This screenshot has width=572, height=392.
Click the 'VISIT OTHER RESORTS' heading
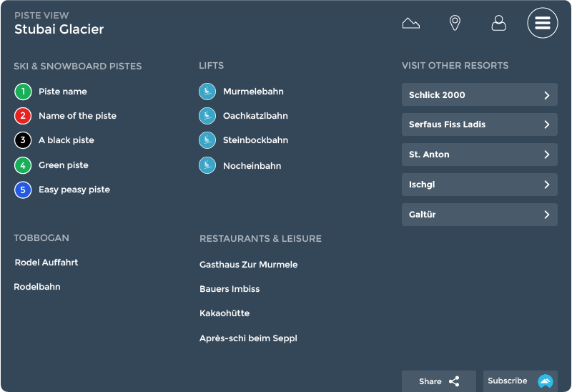pos(455,66)
